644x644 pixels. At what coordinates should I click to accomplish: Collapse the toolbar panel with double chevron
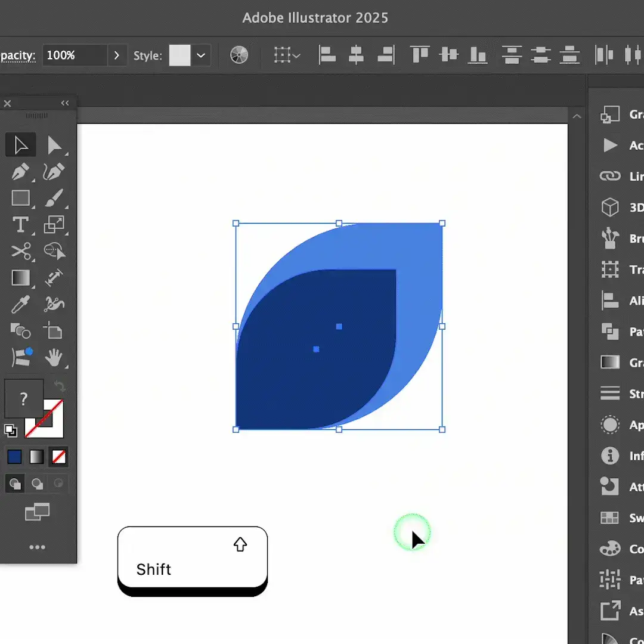(x=65, y=103)
